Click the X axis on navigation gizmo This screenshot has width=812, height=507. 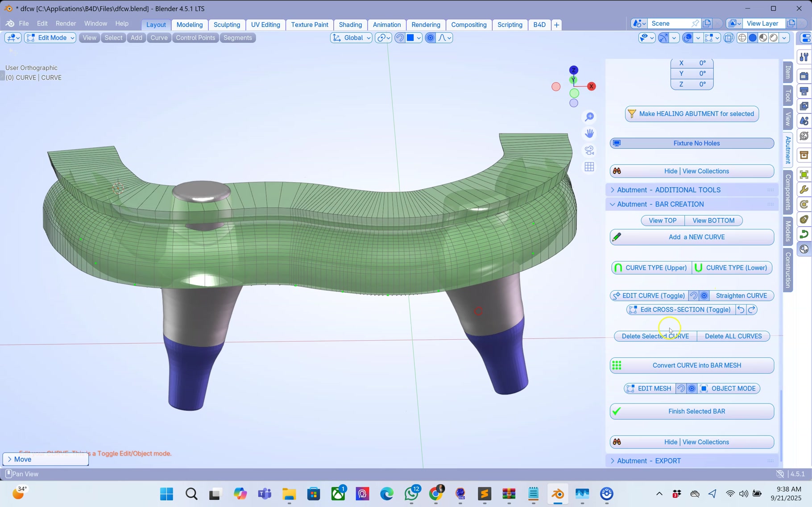[x=592, y=87]
